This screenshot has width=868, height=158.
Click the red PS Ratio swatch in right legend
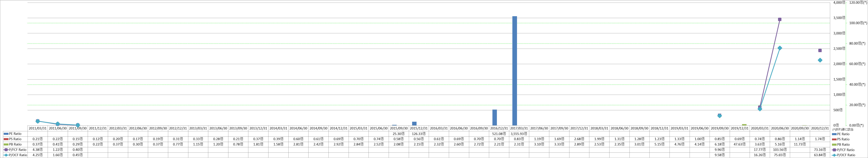(834, 139)
